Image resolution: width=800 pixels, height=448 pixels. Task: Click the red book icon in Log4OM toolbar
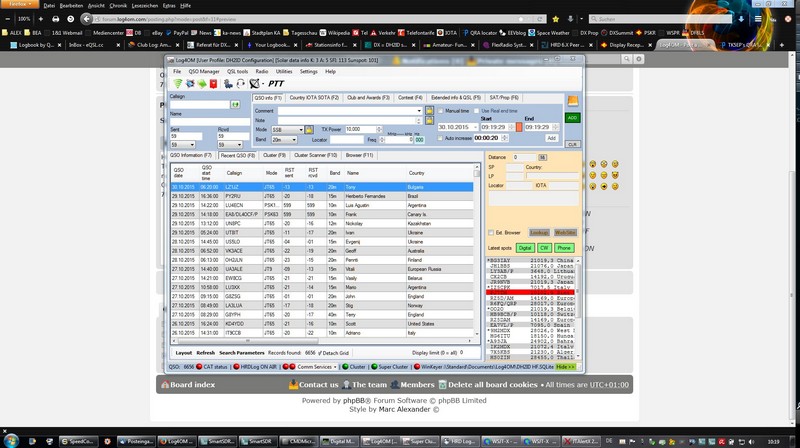pos(214,84)
